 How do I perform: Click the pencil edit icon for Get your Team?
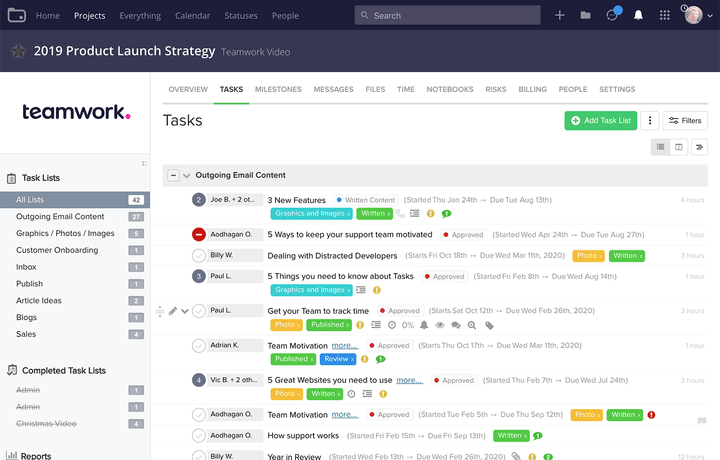tap(173, 311)
